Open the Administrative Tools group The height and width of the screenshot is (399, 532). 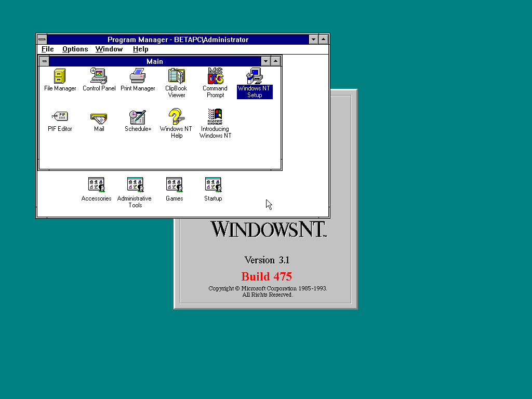pyautogui.click(x=135, y=186)
